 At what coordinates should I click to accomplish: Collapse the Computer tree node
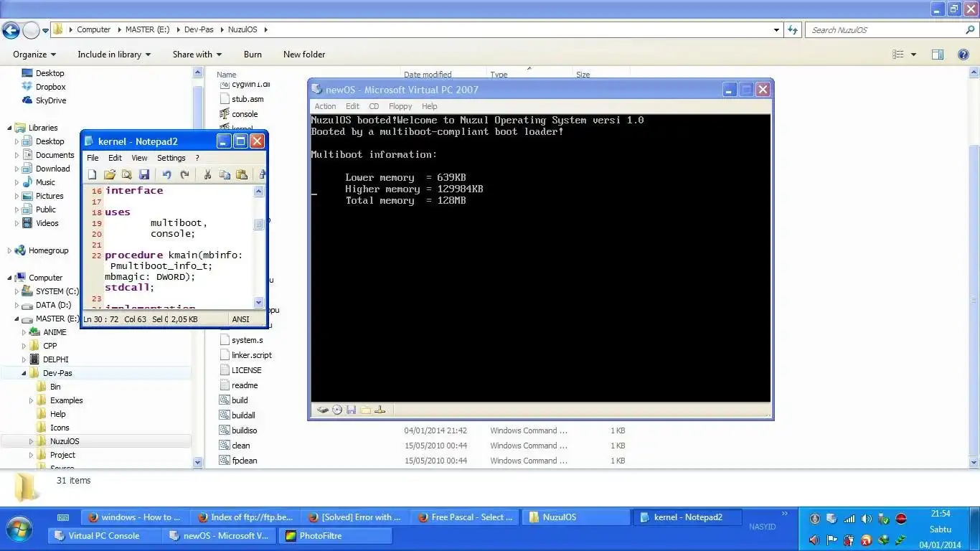point(10,278)
